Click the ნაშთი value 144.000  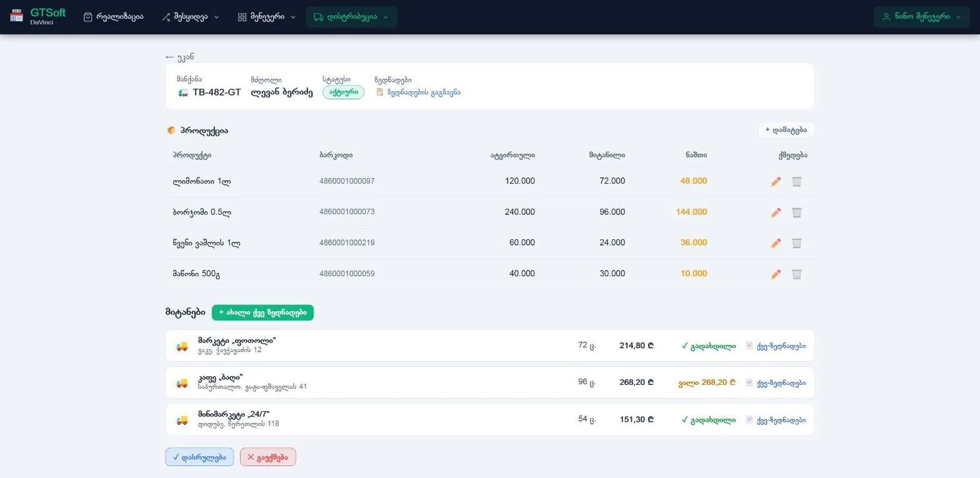[x=691, y=212]
